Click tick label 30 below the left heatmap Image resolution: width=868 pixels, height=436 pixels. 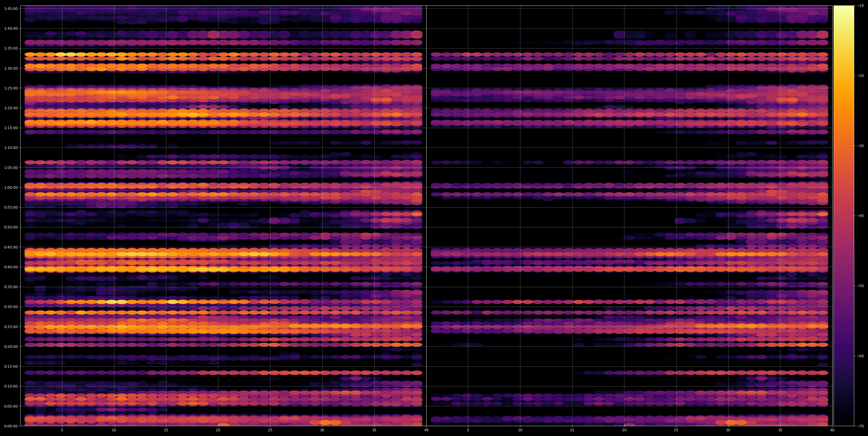pos(322,430)
